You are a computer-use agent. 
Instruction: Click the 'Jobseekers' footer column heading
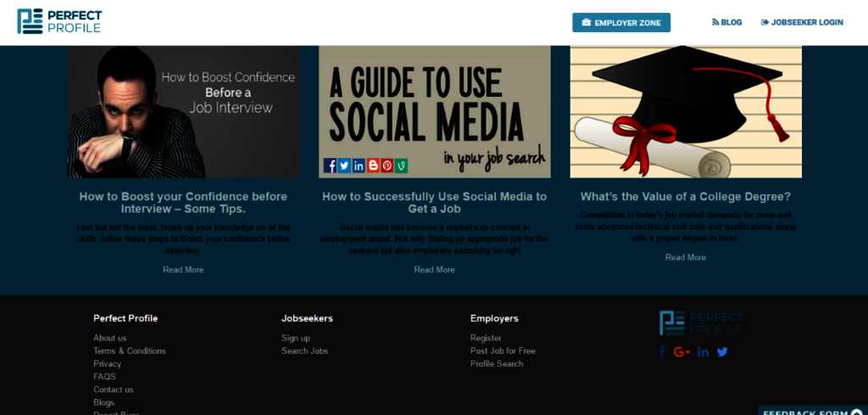[x=307, y=318]
